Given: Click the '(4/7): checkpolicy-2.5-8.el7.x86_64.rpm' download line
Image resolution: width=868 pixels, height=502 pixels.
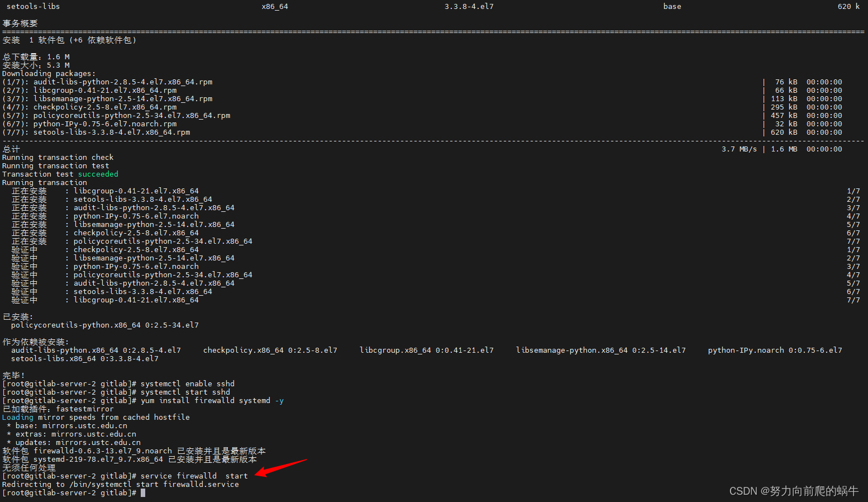Looking at the screenshot, I should [x=89, y=107].
